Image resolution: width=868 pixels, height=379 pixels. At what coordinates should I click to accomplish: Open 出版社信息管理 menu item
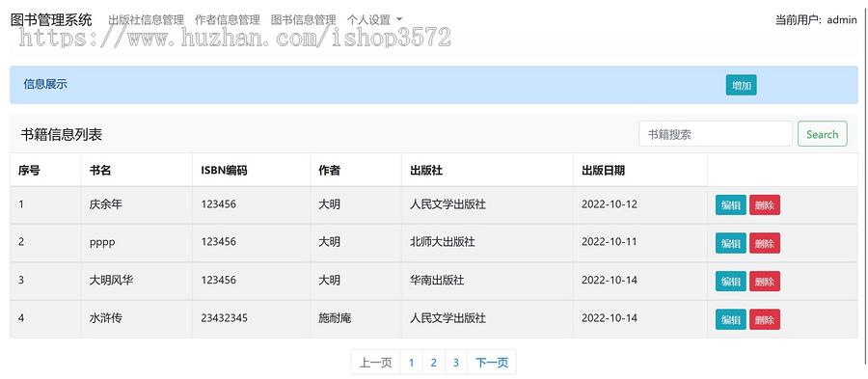click(147, 20)
